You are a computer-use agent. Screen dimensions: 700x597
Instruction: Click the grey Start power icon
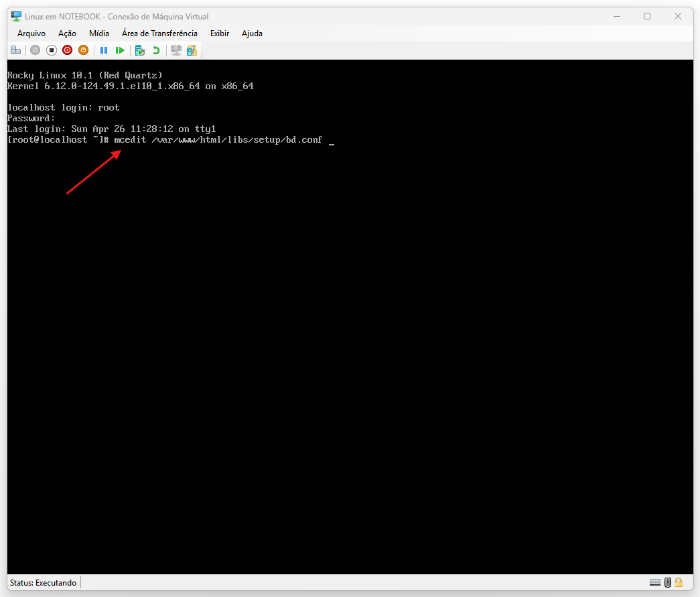[x=35, y=50]
